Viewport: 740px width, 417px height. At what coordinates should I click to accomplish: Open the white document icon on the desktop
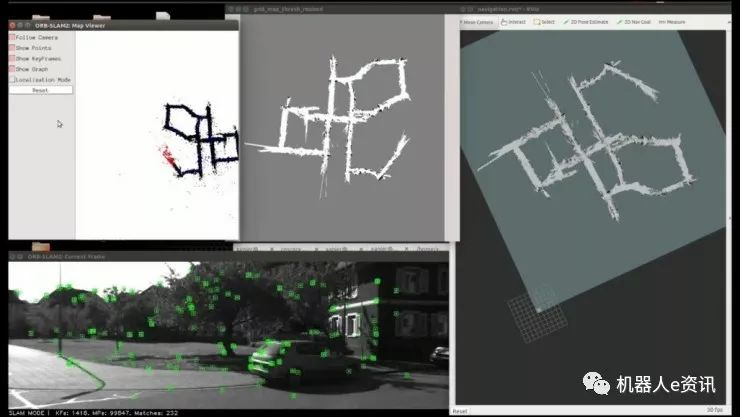pos(163,16)
